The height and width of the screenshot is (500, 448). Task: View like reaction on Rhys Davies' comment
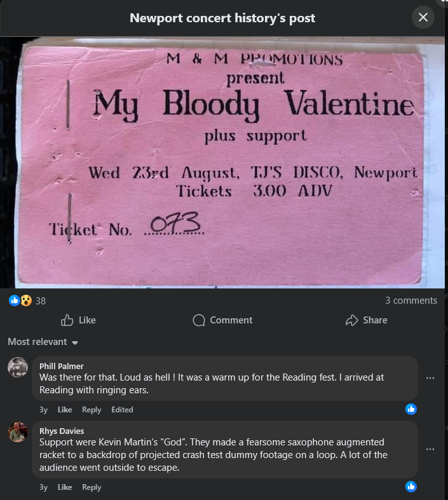(411, 487)
